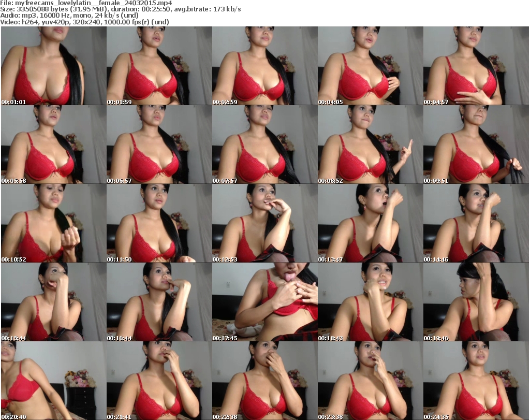
Task: Open the thumbnail stamped 00:01:01
Action: pyautogui.click(x=54, y=66)
